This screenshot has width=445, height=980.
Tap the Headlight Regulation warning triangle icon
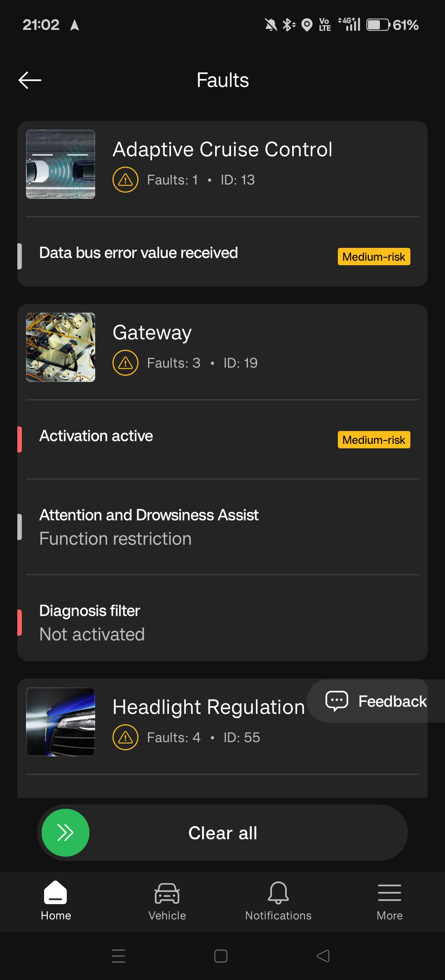click(125, 737)
